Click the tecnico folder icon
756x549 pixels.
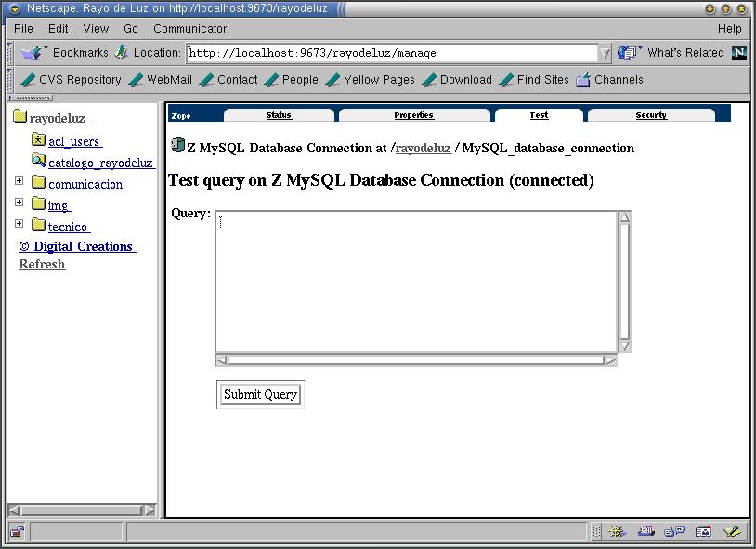click(39, 224)
